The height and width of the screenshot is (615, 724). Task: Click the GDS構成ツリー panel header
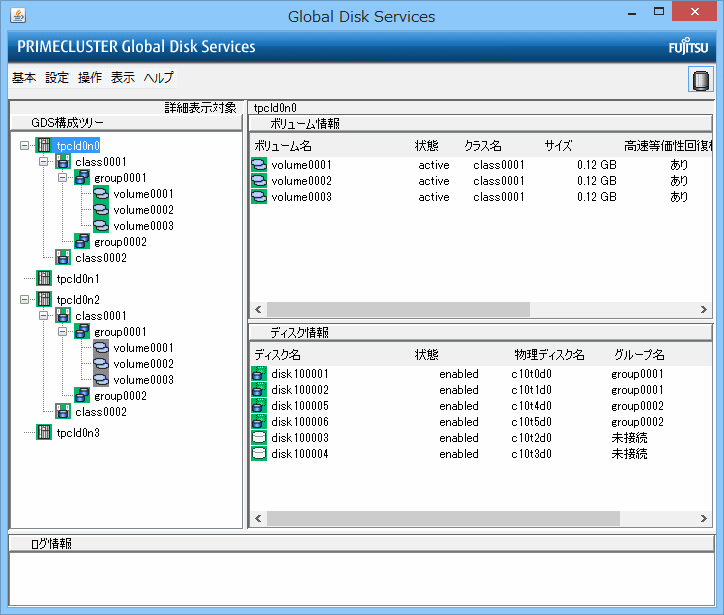[x=126, y=123]
